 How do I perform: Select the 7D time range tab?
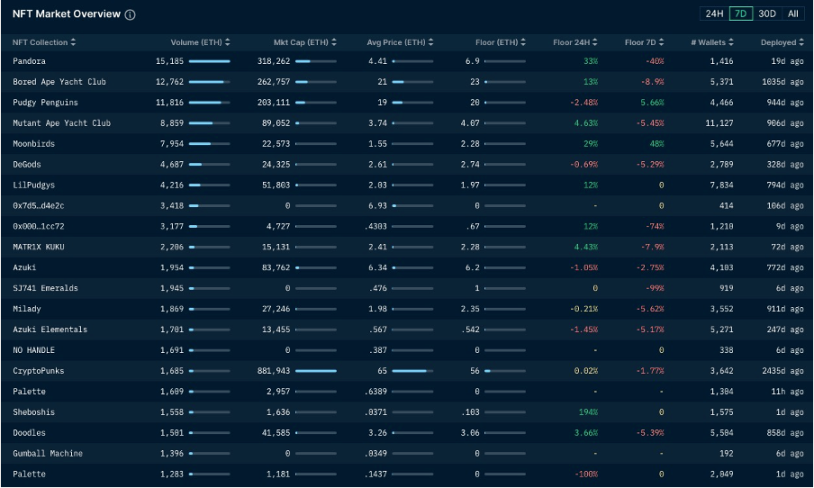pyautogui.click(x=741, y=14)
